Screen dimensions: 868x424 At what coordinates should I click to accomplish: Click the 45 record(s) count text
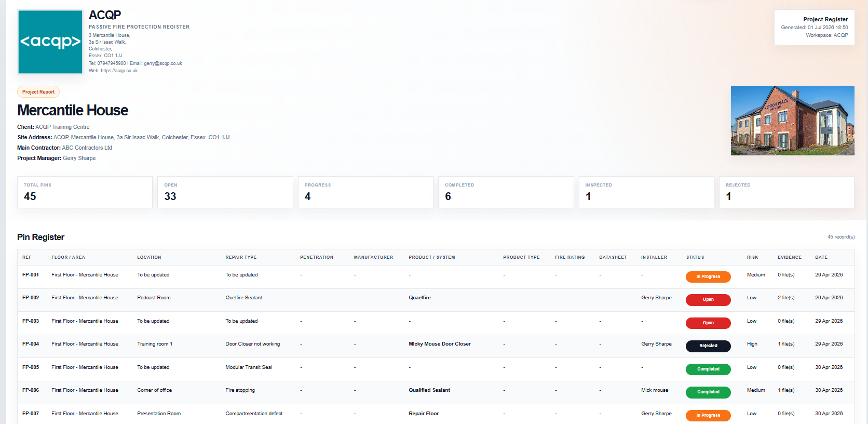(x=841, y=237)
